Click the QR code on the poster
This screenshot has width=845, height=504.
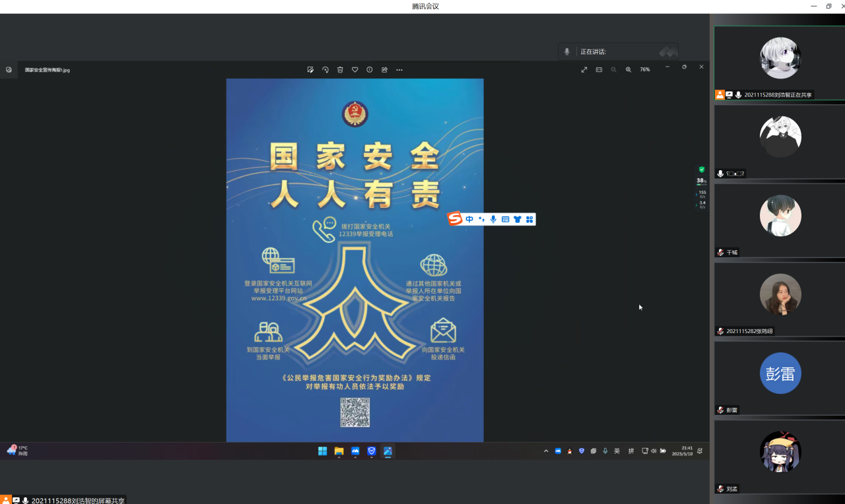coord(355,412)
